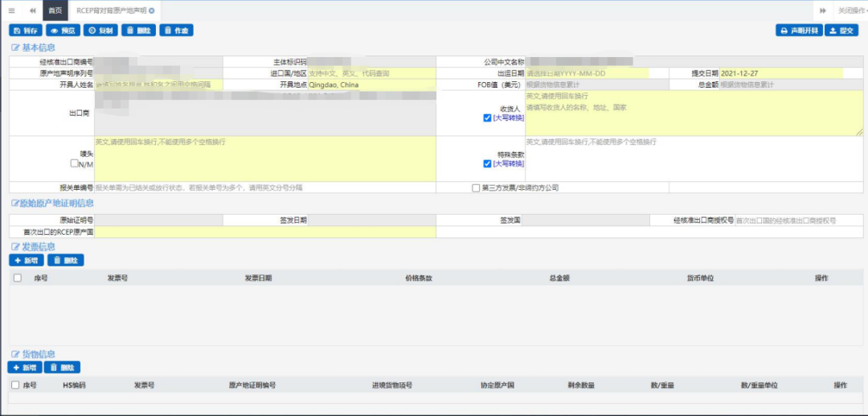Click 删除 under 发票信息
This screenshot has height=416, width=868.
tap(65, 261)
